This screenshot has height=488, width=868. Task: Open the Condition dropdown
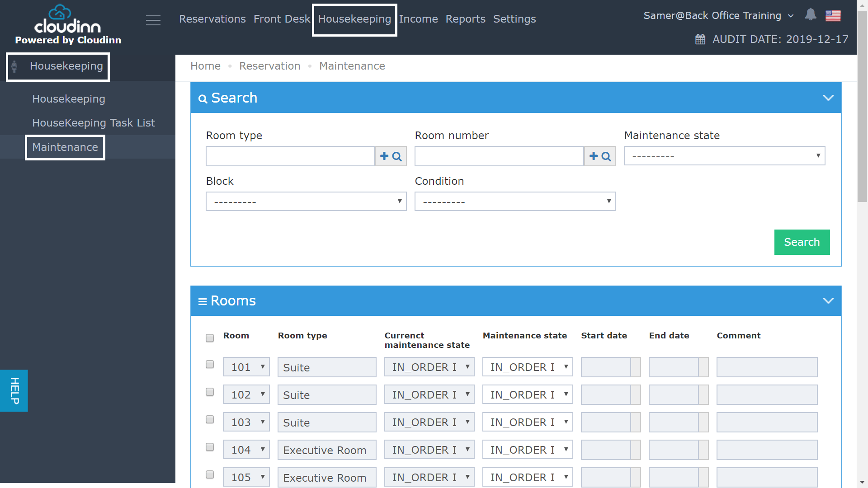tap(515, 202)
